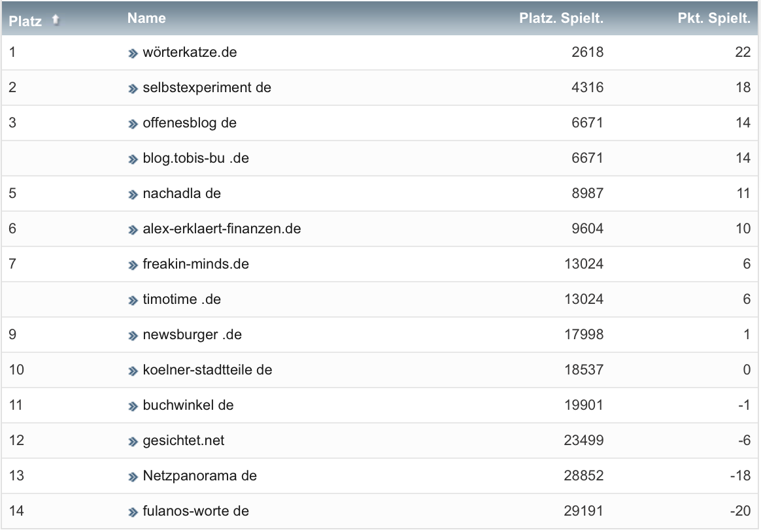Screen dimensions: 761x532
Task: Click the arrow icon before timotime .de
Action: (133, 301)
